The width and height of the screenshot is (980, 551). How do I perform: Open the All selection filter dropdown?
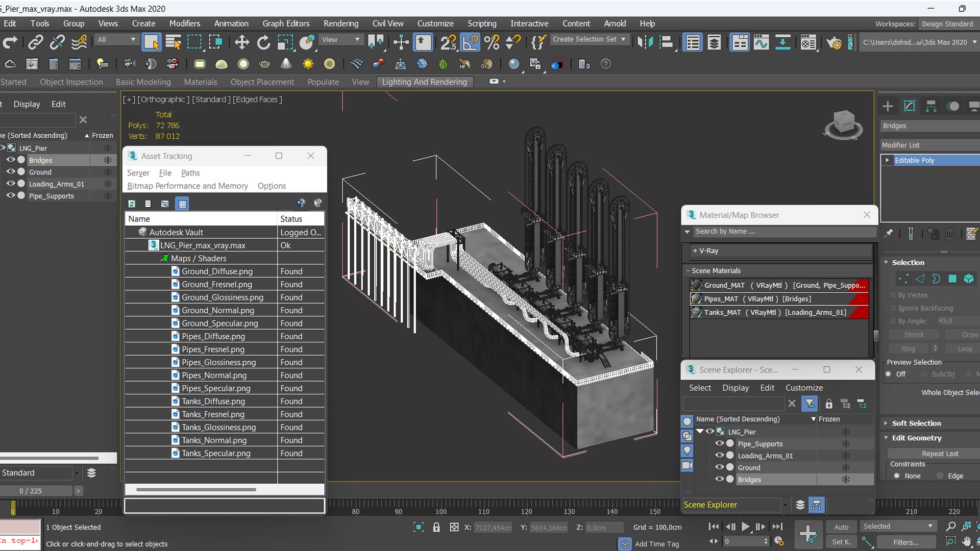coord(116,40)
